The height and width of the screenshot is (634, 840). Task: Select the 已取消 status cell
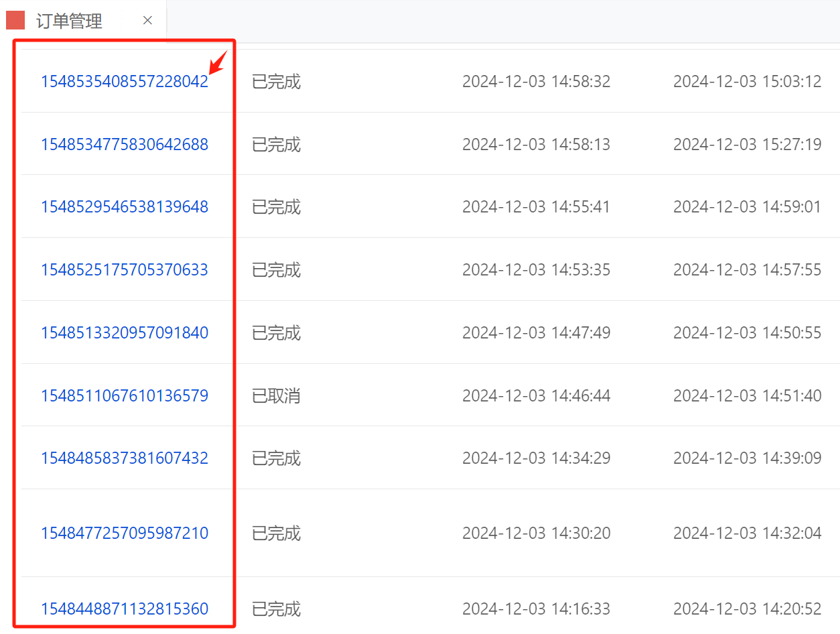pos(276,395)
